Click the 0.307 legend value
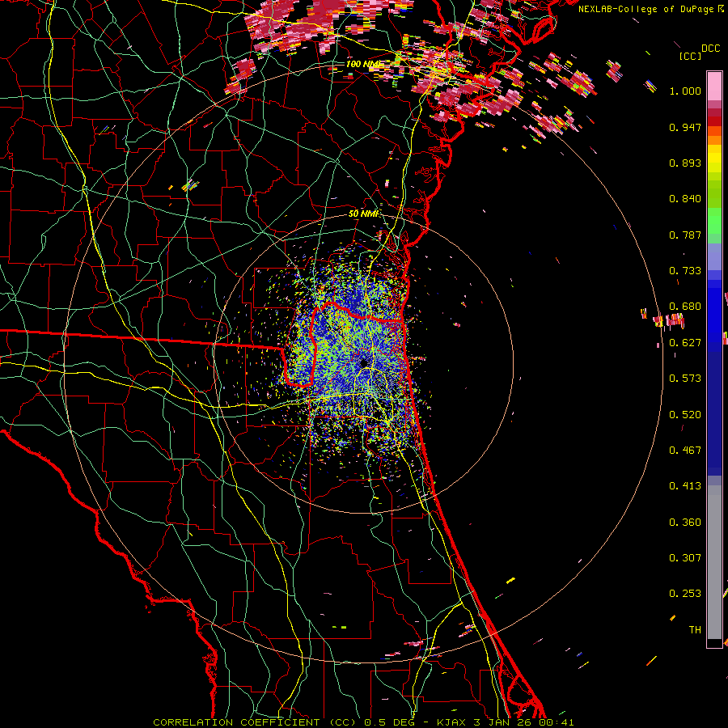The image size is (728, 728). [685, 558]
